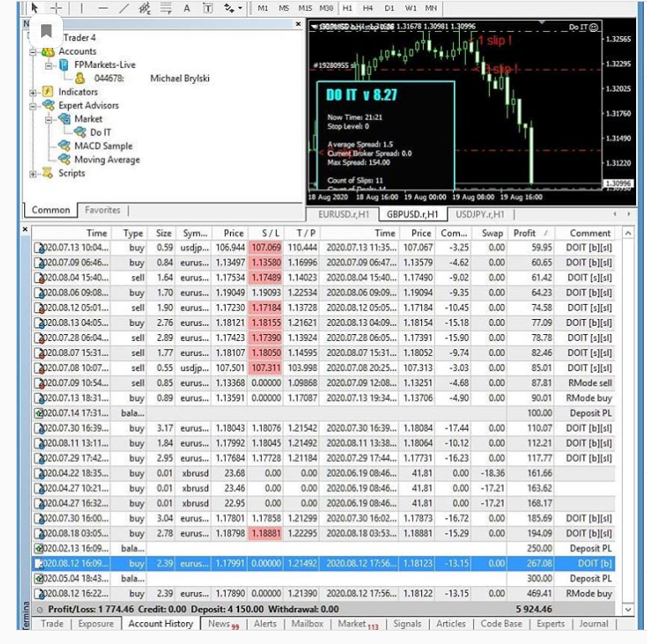Select the Horizontal Line drawing tool
The image size is (647, 644).
(103, 8)
